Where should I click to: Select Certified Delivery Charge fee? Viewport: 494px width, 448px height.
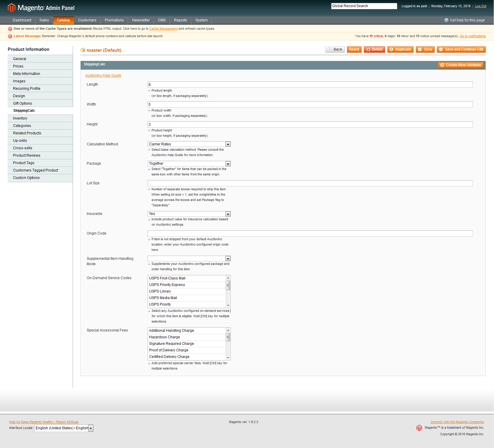click(187, 357)
